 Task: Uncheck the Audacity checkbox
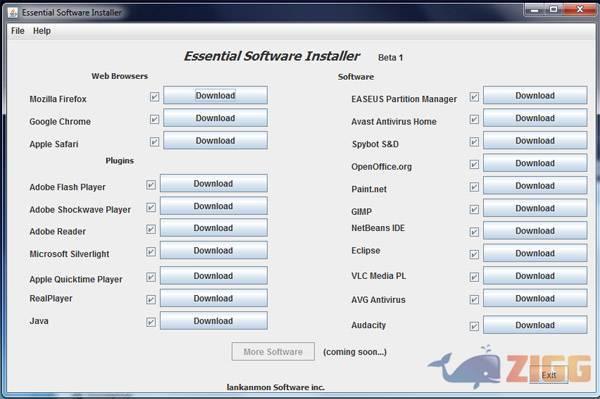point(474,326)
